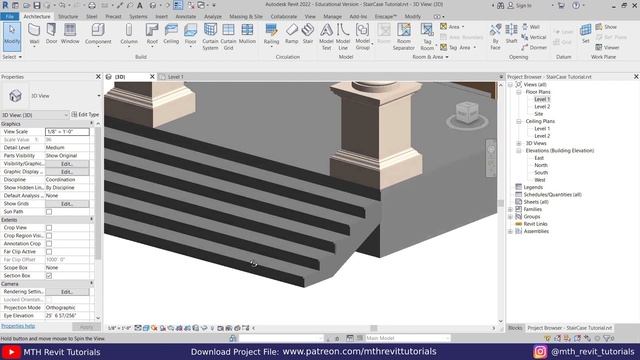Image resolution: width=640 pixels, height=360 pixels.
Task: Toggle the Annotation Crop checkbox
Action: click(49, 244)
